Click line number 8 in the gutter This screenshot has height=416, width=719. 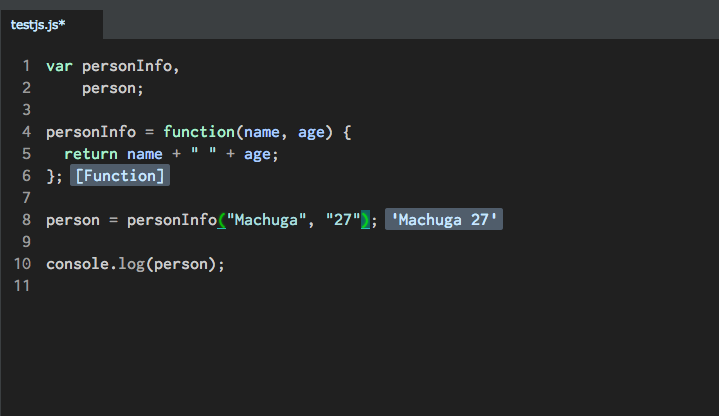[x=26, y=220]
